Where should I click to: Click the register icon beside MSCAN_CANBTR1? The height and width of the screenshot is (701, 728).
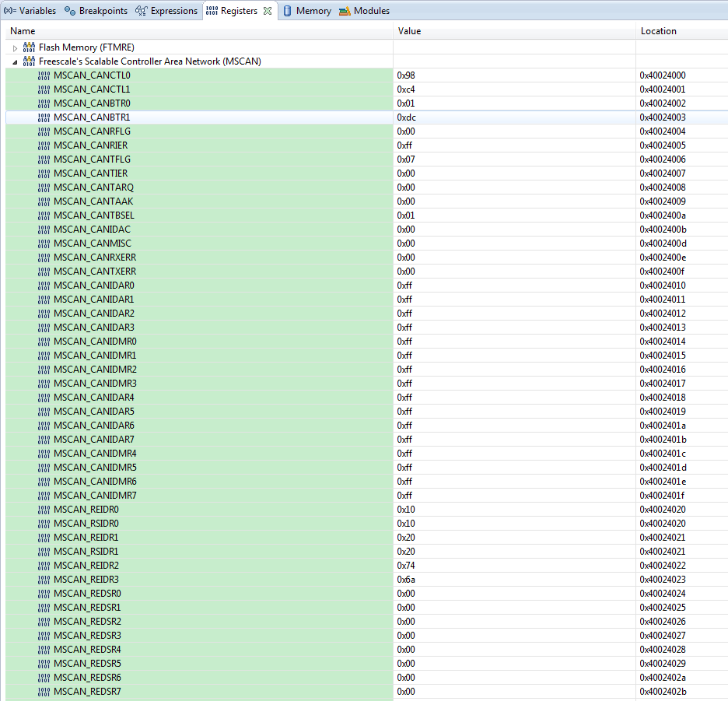pos(44,117)
